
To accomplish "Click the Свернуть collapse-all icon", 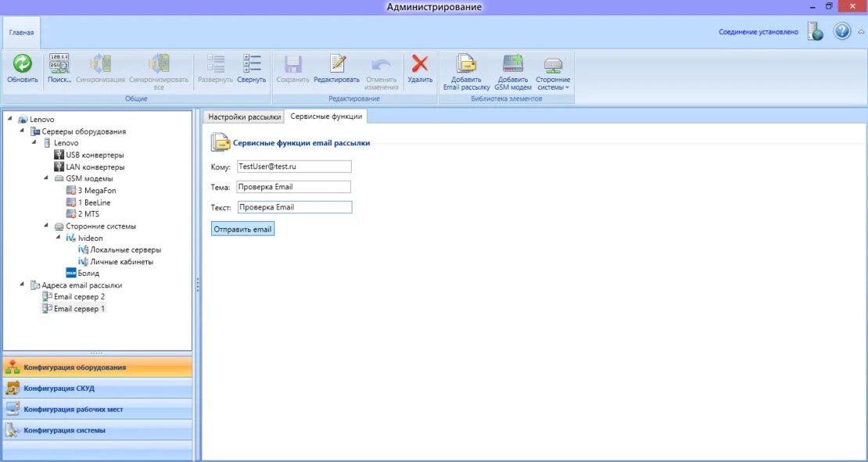I will click(252, 63).
